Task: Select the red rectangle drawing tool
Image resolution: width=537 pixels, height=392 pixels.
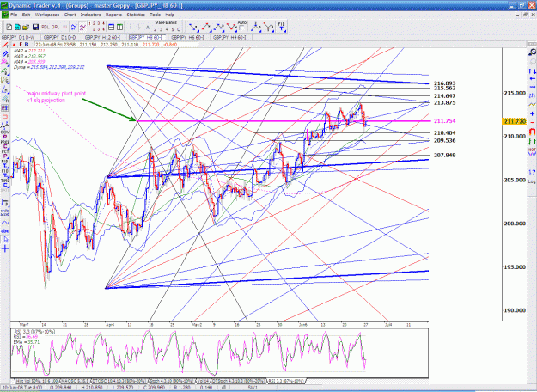Action: [5, 117]
